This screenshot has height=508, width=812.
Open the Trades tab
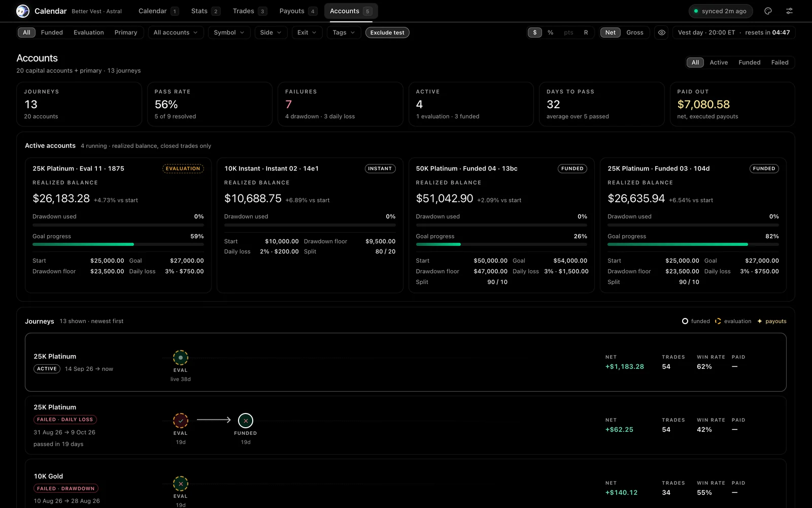pos(250,11)
